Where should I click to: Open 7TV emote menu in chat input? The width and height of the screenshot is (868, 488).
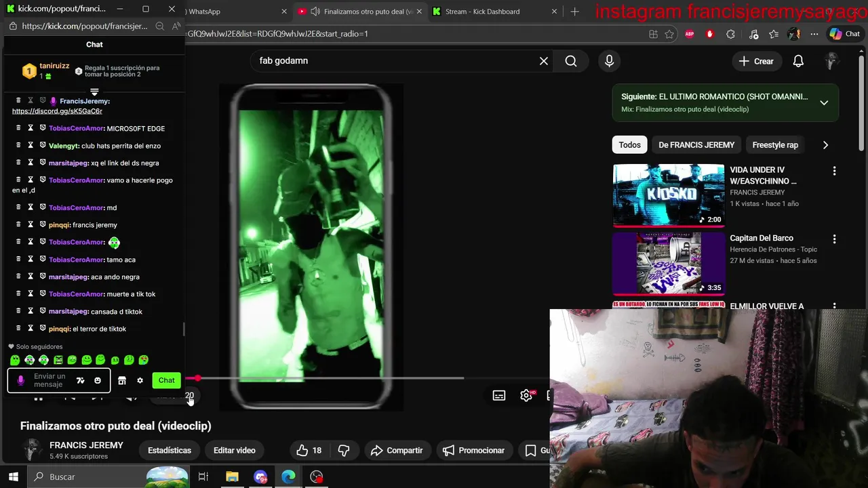pos(80,380)
